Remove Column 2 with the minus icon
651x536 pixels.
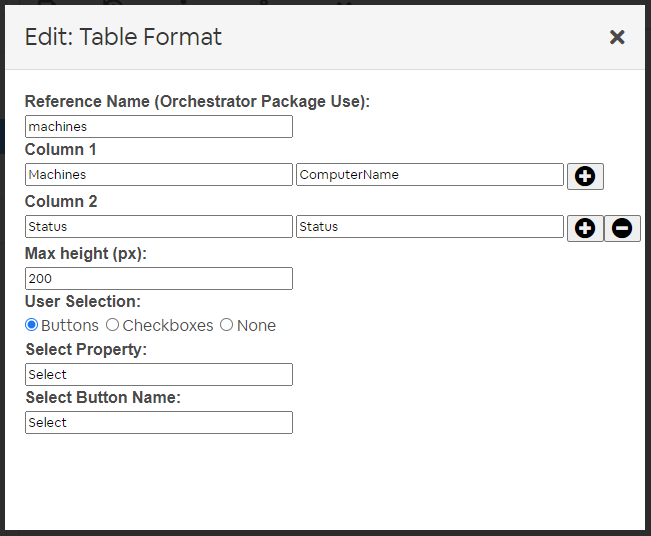point(622,228)
